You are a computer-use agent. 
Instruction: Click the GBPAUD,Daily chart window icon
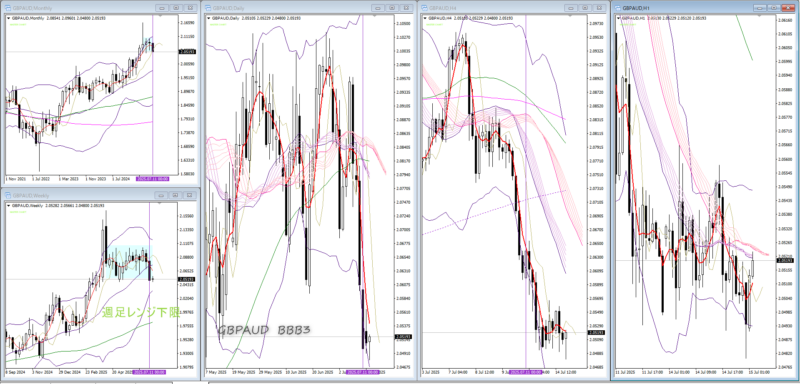pyautogui.click(x=208, y=8)
